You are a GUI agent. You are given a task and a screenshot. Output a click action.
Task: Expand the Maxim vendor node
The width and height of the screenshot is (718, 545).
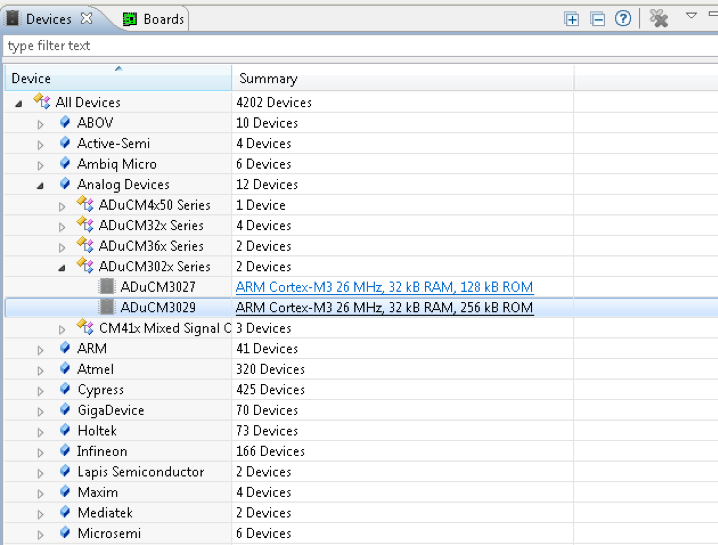40,494
